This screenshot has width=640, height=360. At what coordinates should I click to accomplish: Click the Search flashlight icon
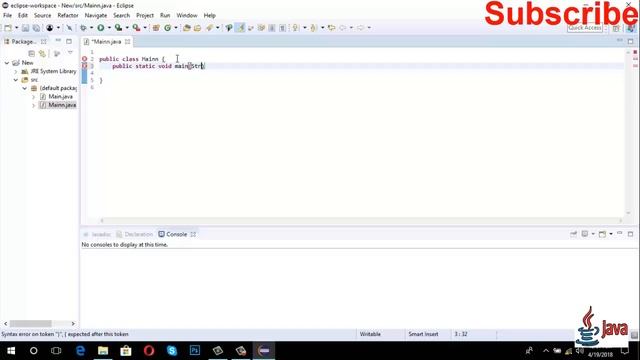click(209, 28)
